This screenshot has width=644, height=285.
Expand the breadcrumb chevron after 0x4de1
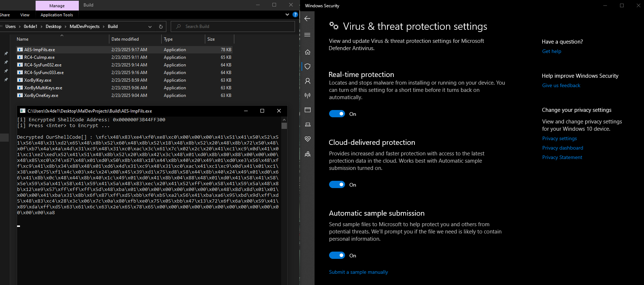[x=41, y=27]
